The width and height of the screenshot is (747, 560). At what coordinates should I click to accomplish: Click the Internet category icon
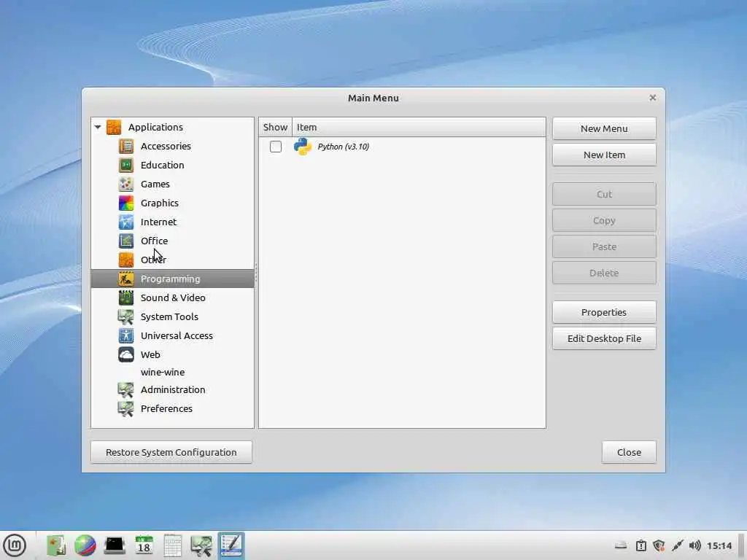(125, 222)
